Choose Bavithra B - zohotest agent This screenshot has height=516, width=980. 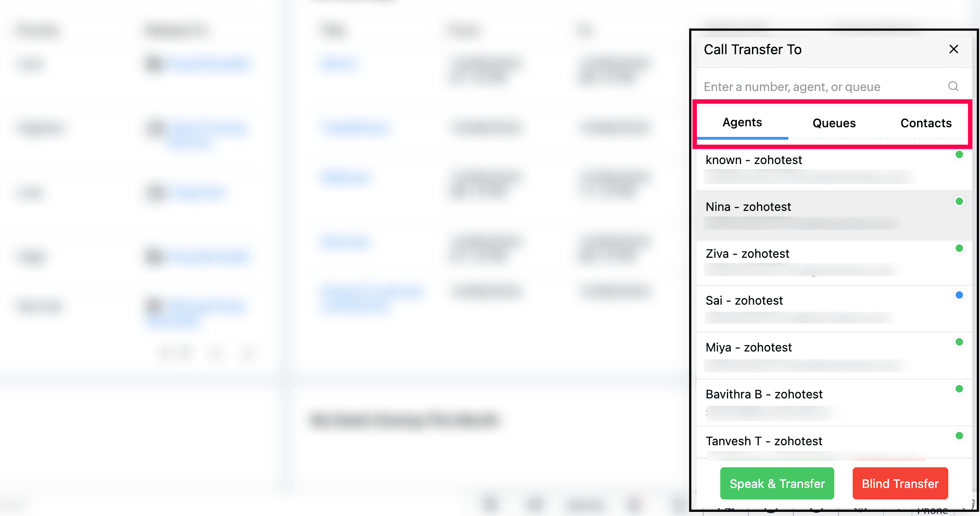(x=834, y=403)
